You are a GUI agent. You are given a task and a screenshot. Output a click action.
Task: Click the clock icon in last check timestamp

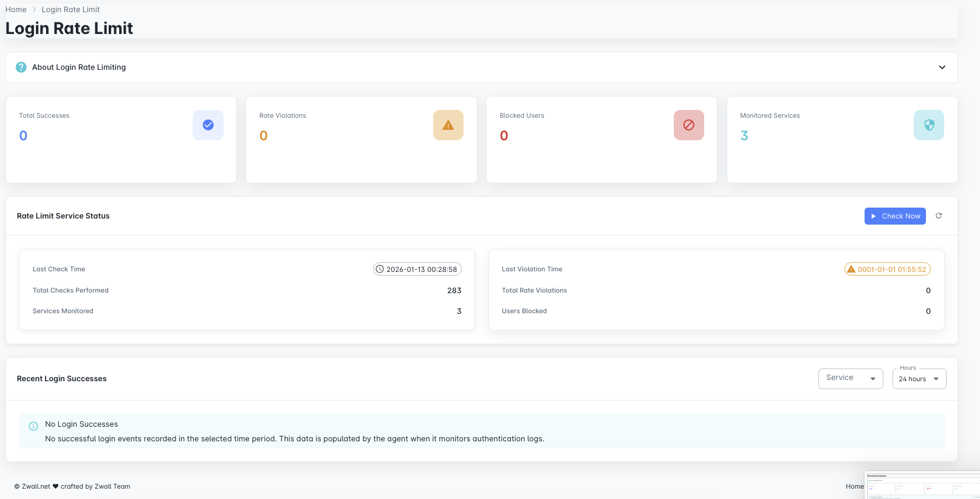[380, 269]
